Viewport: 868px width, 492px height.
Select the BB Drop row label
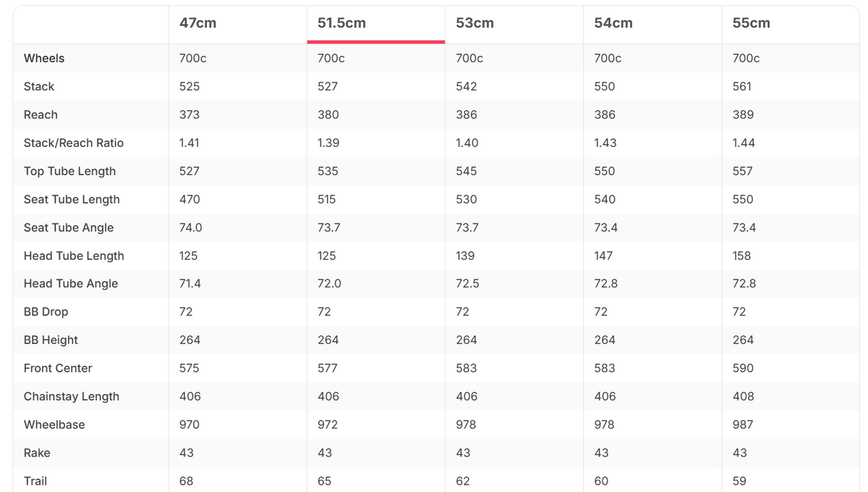click(46, 312)
